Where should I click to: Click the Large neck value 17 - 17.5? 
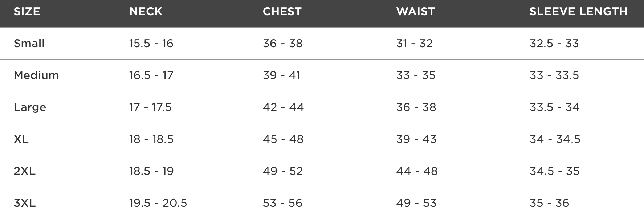click(x=150, y=107)
